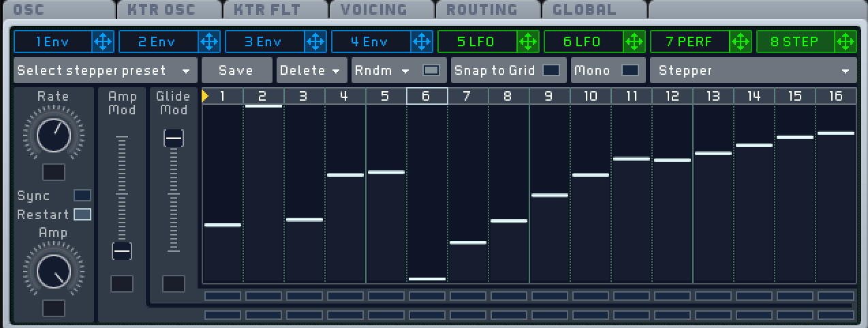Click the Save preset button
This screenshot has width=868, height=328.
[236, 71]
